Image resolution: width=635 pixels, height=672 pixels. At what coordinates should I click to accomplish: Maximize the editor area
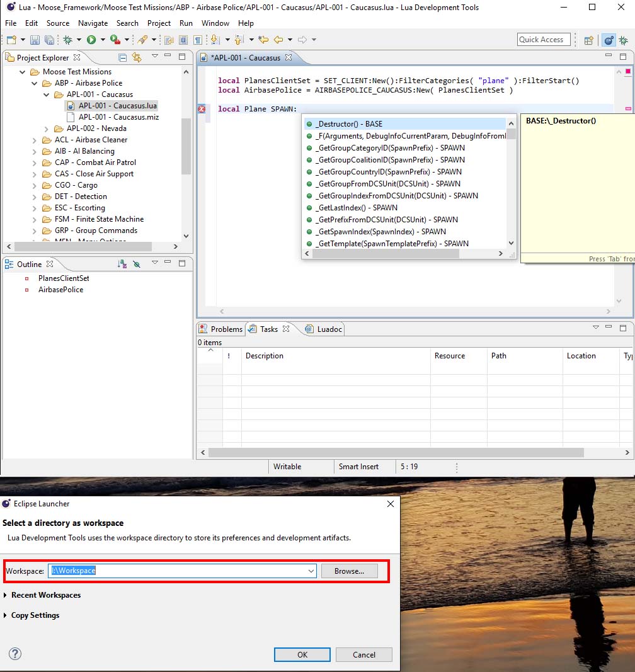[x=623, y=56]
